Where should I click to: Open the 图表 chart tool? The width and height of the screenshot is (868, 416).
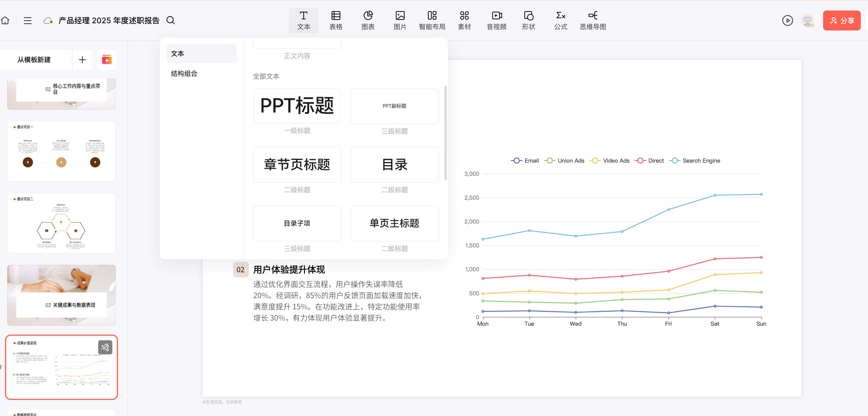[x=368, y=20]
